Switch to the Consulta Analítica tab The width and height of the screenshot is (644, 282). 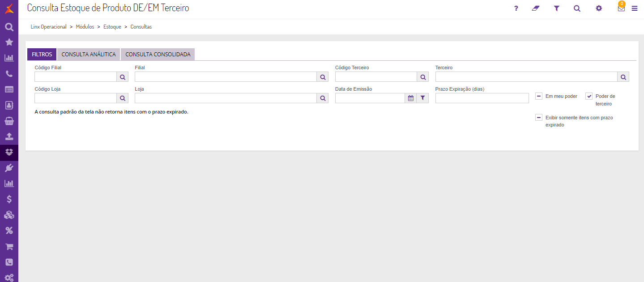[x=89, y=55]
